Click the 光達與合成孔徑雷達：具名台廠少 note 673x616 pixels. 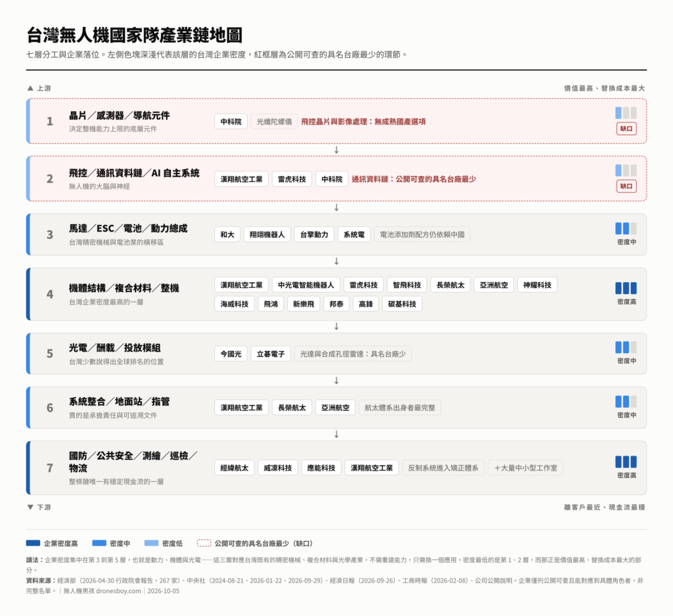353,354
